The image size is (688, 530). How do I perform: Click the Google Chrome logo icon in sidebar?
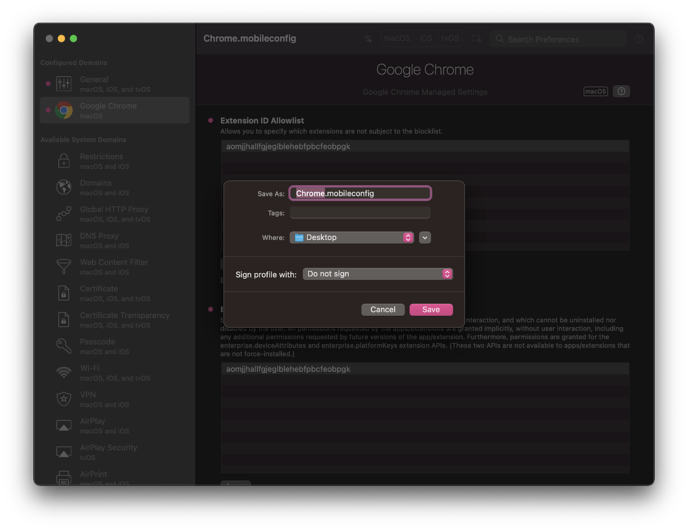pyautogui.click(x=64, y=110)
